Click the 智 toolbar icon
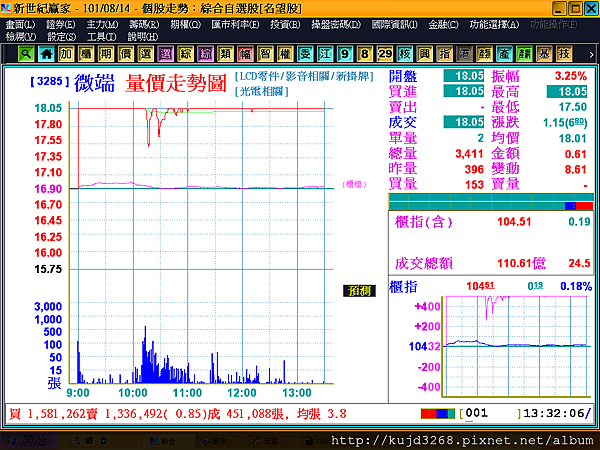Image resolution: width=600 pixels, height=450 pixels. click(265, 54)
